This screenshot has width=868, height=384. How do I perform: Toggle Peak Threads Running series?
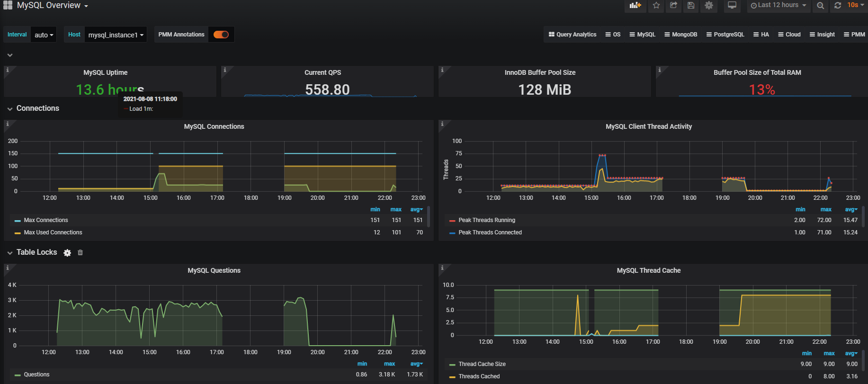pos(487,220)
